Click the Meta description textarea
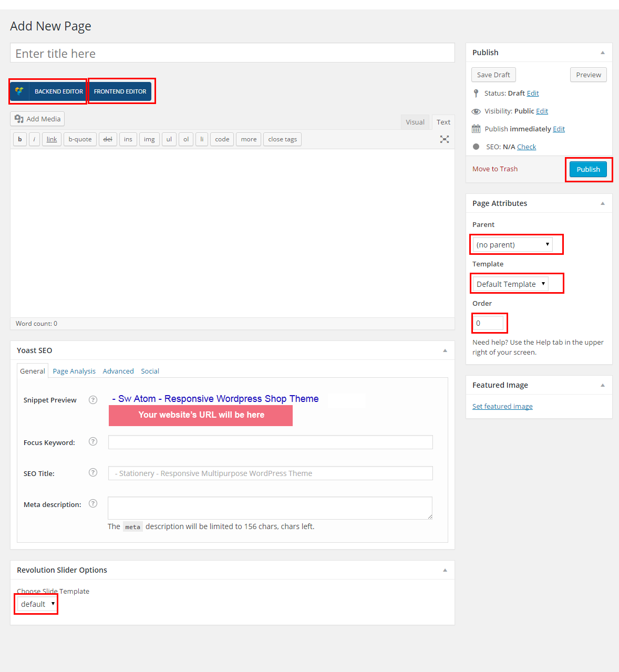619x672 pixels. coord(270,508)
